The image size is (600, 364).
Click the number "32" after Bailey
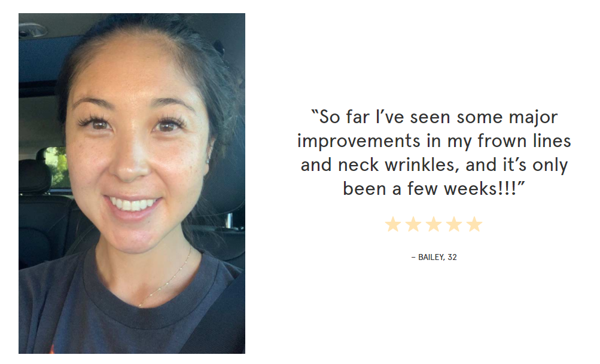click(452, 258)
